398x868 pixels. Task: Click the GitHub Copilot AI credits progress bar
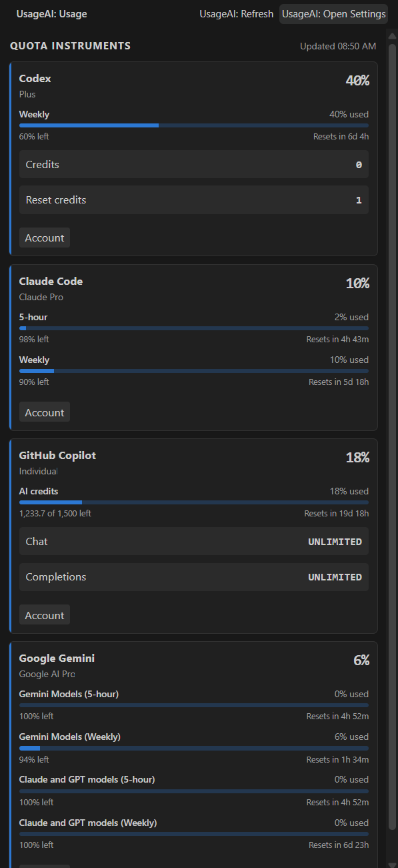pos(194,502)
